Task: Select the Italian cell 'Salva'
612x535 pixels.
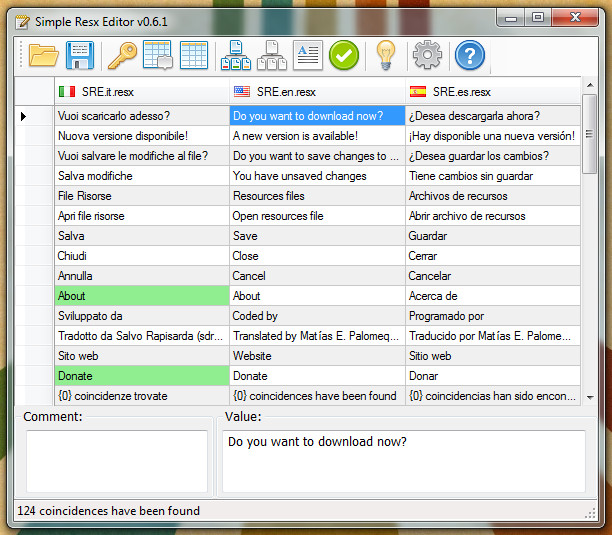Action: 142,236
